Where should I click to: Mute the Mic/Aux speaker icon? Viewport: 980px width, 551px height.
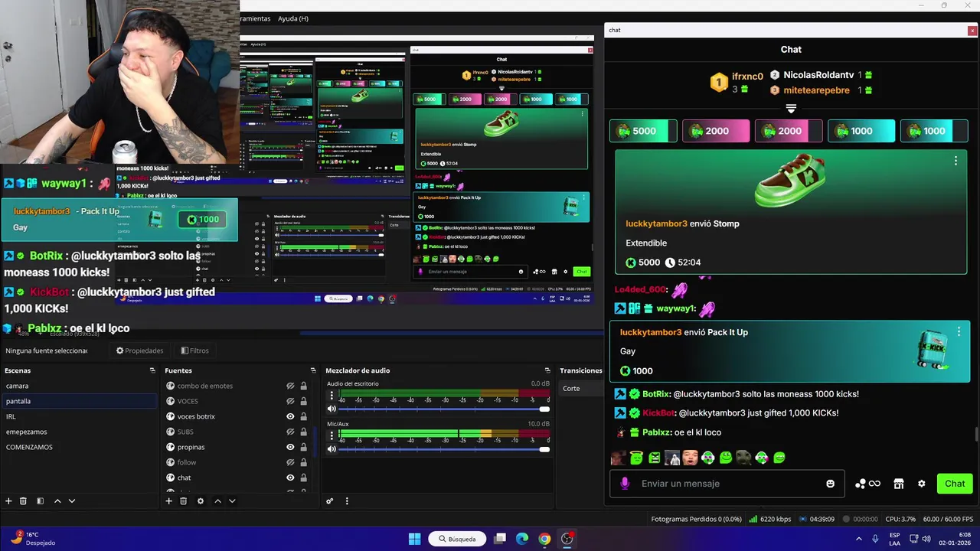tap(332, 449)
